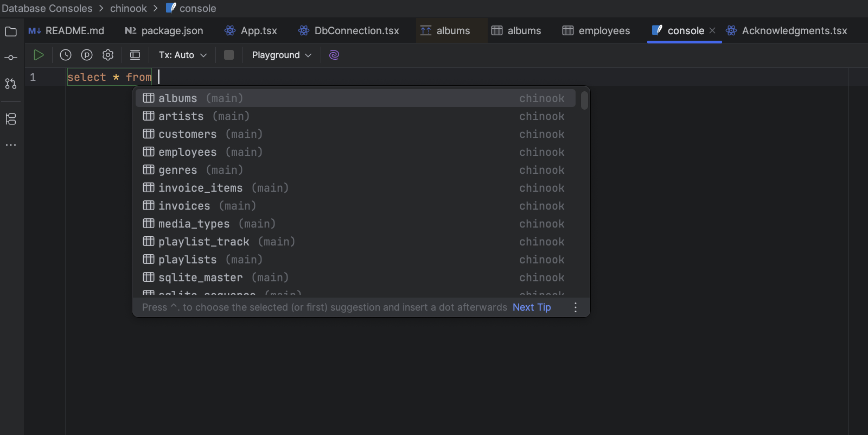Open the Commit tool window
The width and height of the screenshot is (868, 435).
tap(11, 58)
